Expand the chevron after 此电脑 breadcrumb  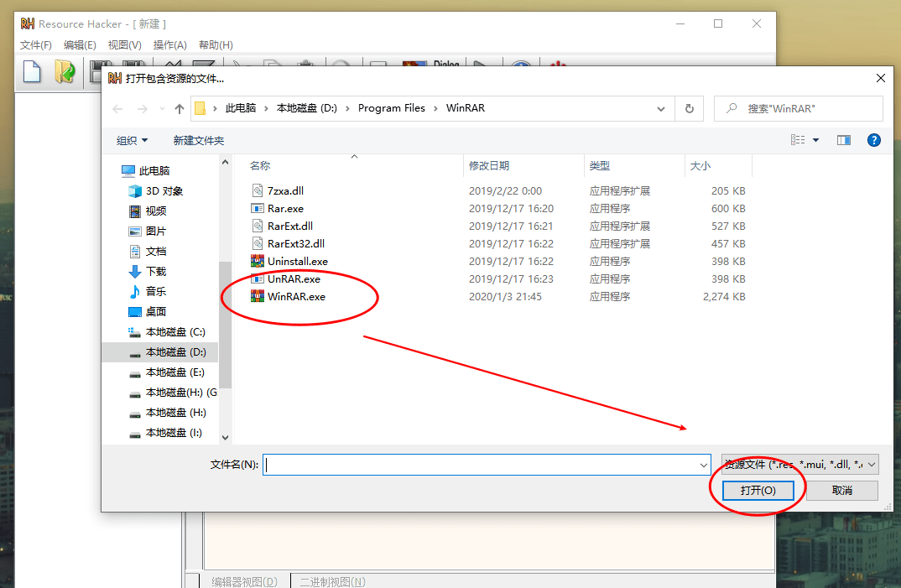tap(266, 109)
